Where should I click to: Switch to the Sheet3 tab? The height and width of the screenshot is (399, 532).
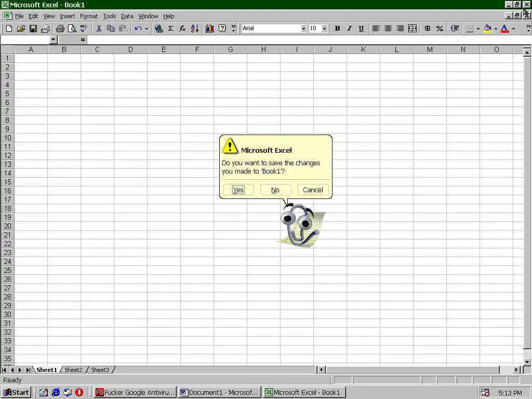coord(100,370)
